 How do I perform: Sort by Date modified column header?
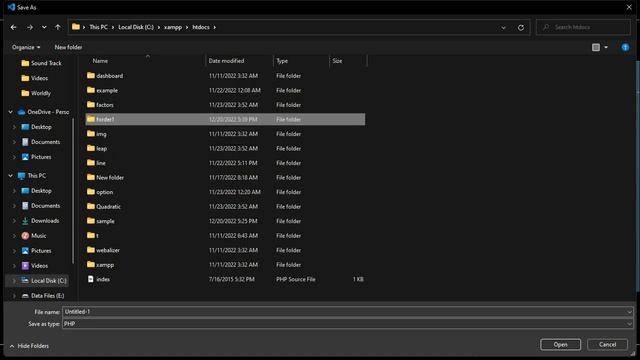(x=227, y=61)
